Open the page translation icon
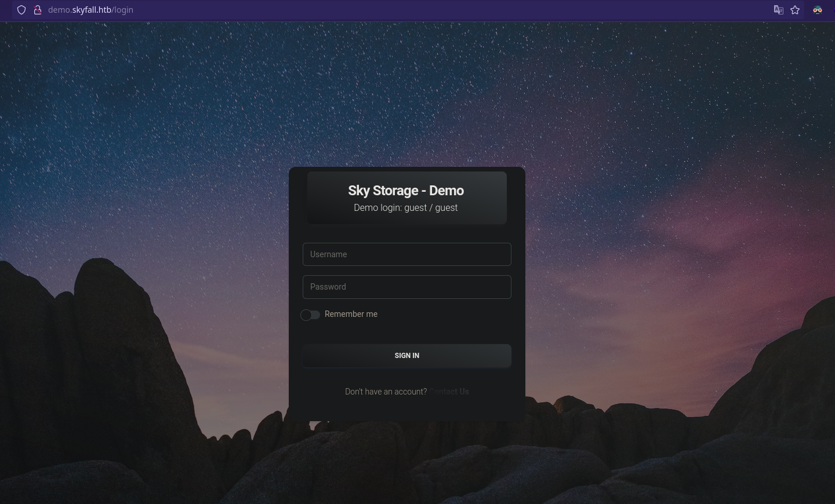The height and width of the screenshot is (504, 835). click(779, 10)
